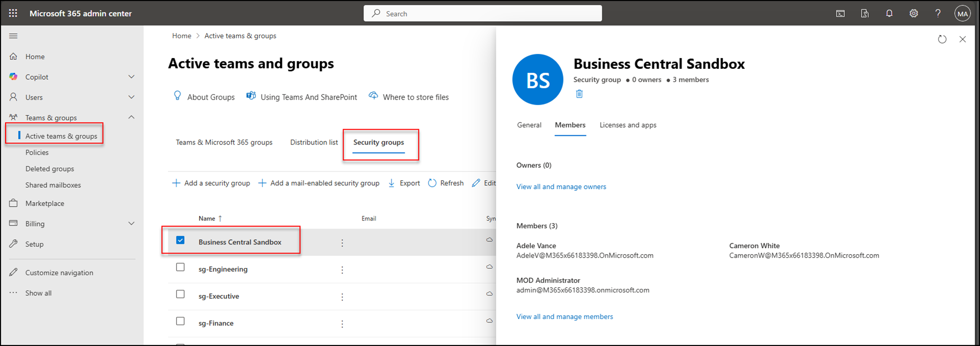980x346 pixels.
Task: Open the MA account avatar
Action: (963, 14)
